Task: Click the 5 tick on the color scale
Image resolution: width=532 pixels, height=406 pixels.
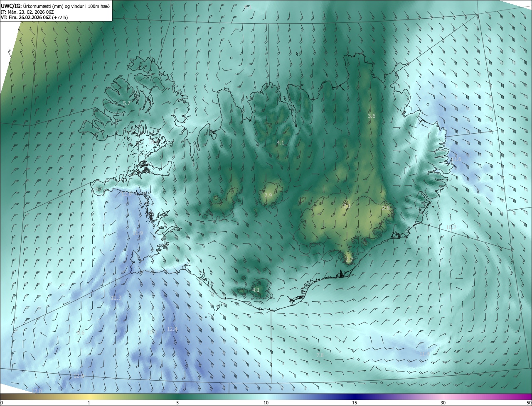Action: 177,403
